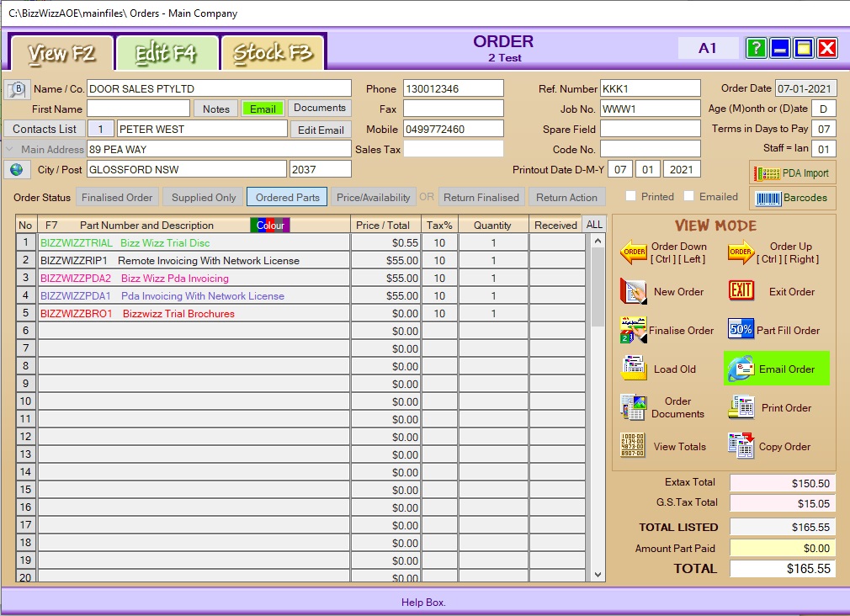This screenshot has height=616, width=850.
Task: Switch to the Stock F3 tab
Action: (273, 53)
